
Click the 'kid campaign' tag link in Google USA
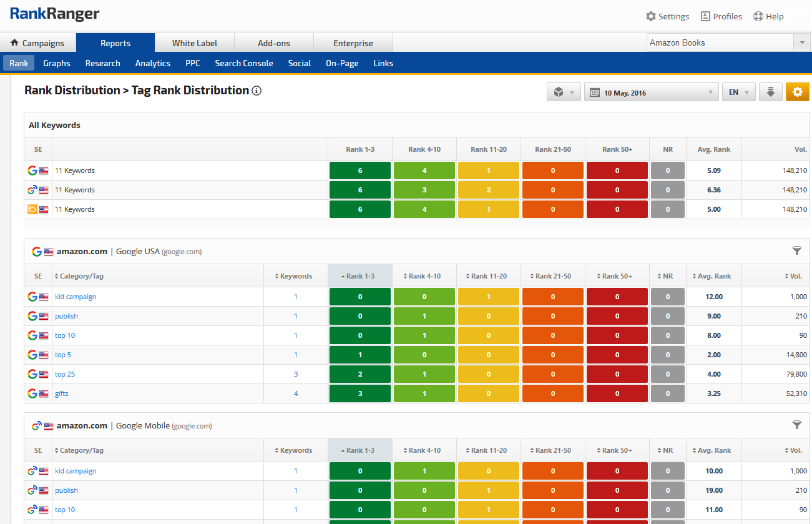pyautogui.click(x=76, y=297)
